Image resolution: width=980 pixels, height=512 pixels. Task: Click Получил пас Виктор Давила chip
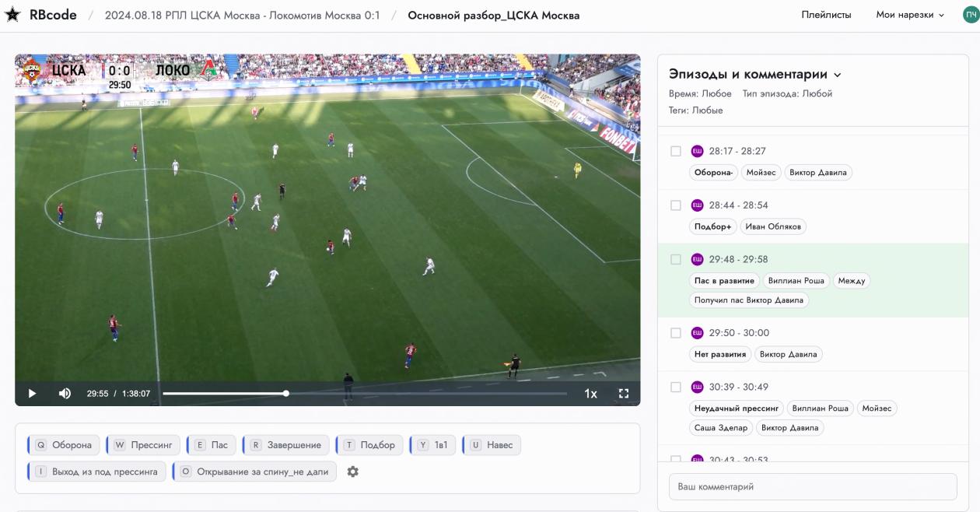749,300
